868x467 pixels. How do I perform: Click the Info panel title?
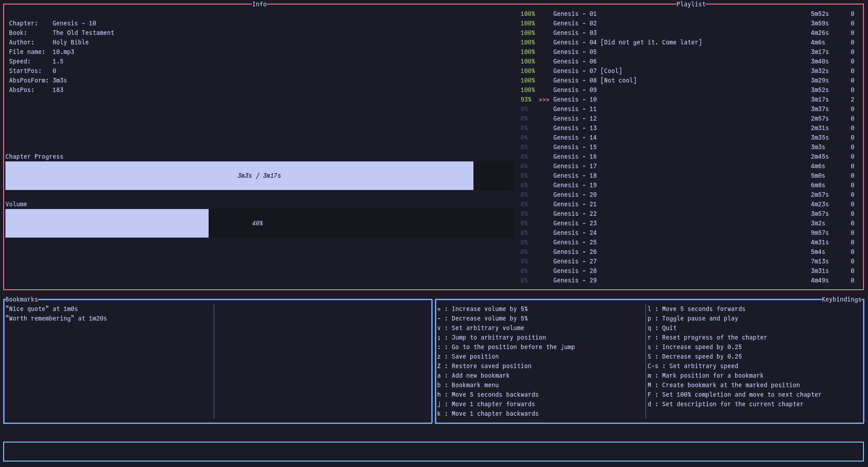tap(259, 4)
